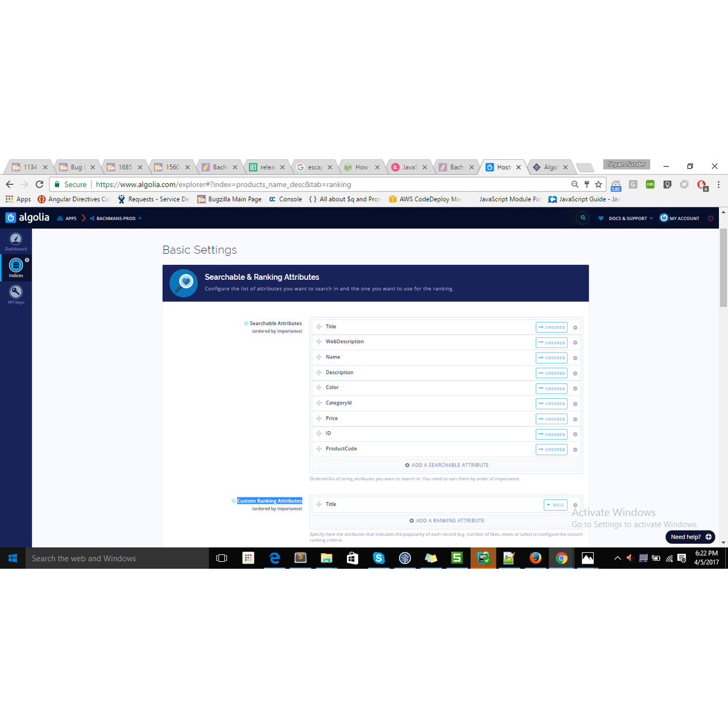Open the DESC. sort order dropdown for Title
728x728 pixels.
point(555,504)
